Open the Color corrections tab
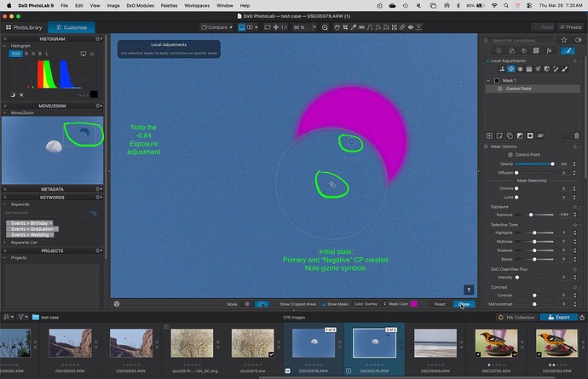The width and height of the screenshot is (588, 379). click(511, 50)
